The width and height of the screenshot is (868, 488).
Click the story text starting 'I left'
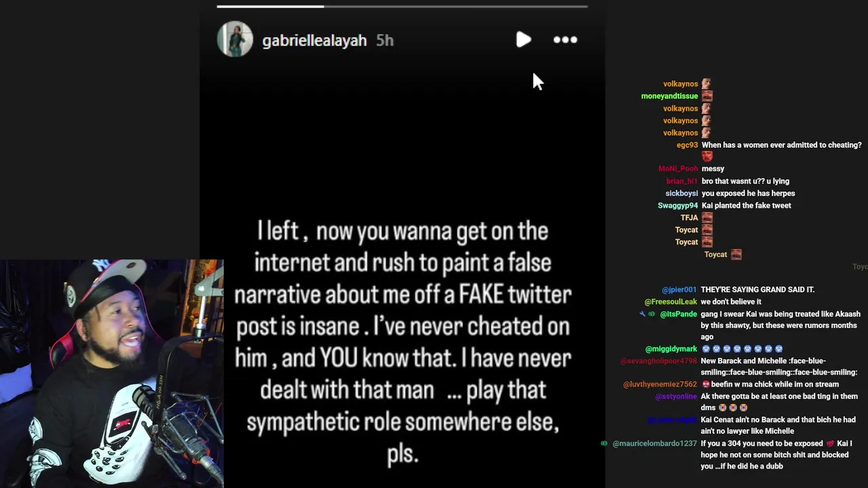pos(403,342)
